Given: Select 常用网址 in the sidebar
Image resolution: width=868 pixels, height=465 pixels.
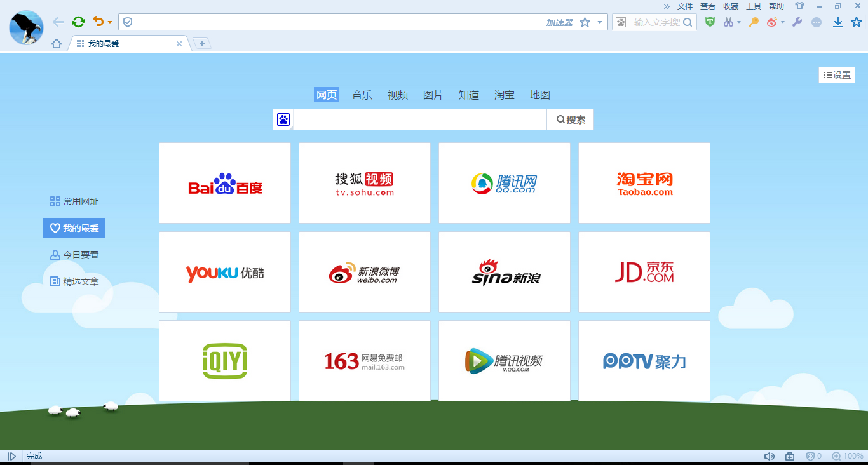Looking at the screenshot, I should [x=74, y=201].
